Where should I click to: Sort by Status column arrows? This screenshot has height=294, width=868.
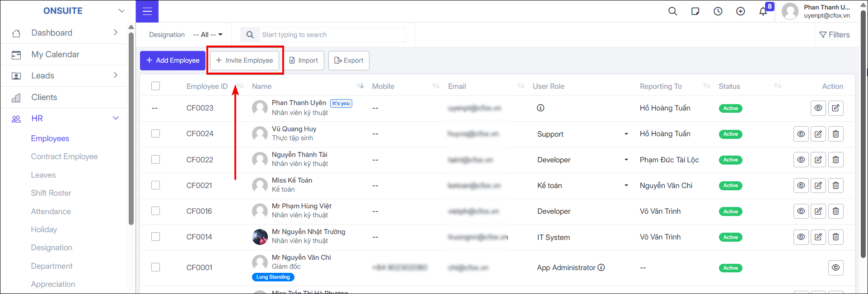pos(778,86)
